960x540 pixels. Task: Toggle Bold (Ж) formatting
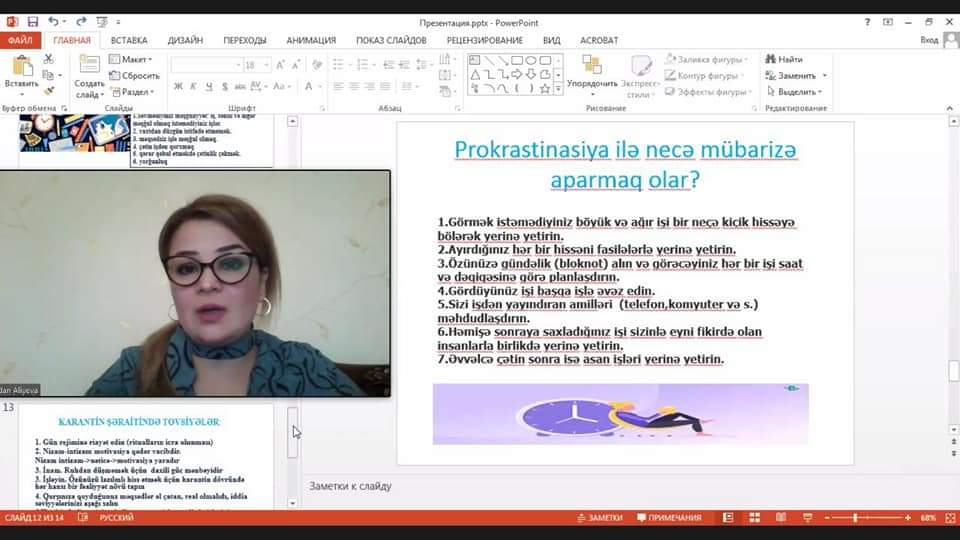click(178, 86)
